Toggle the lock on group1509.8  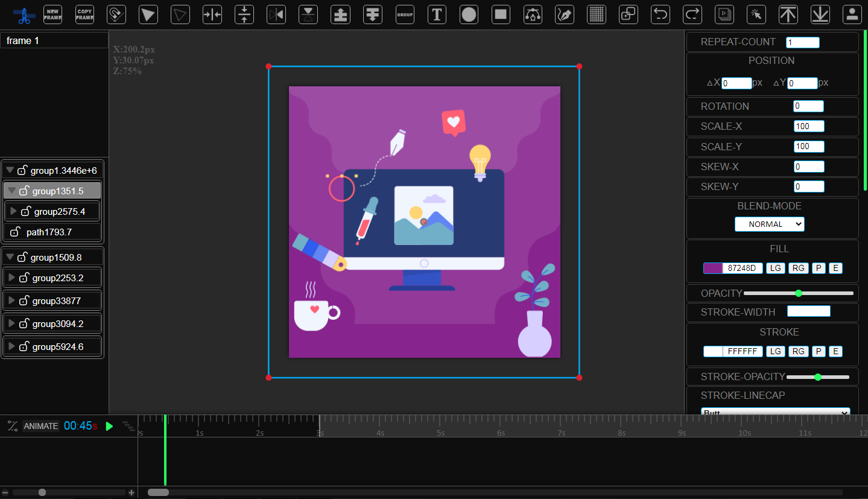pos(22,257)
